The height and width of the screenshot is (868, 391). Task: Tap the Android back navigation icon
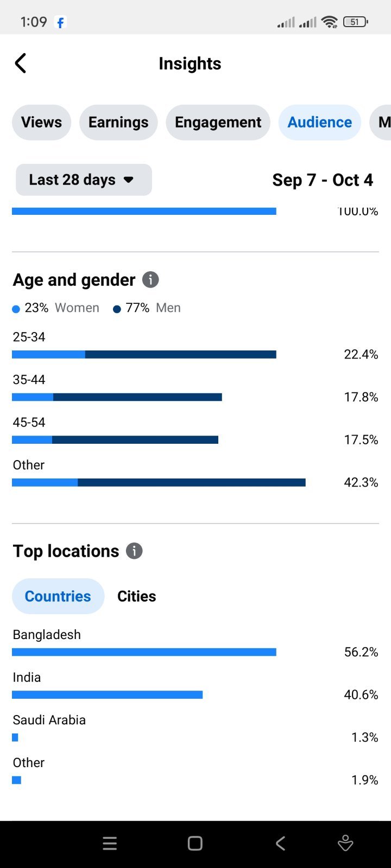pos(280,844)
